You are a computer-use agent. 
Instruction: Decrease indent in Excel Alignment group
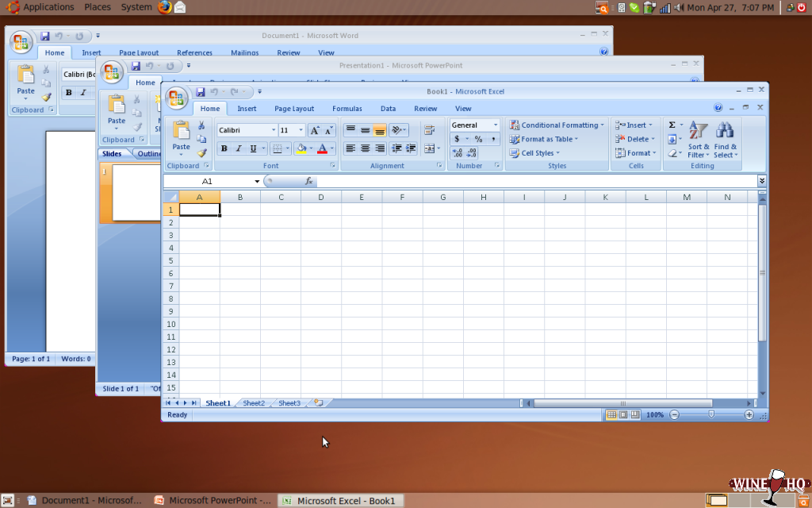[396, 148]
